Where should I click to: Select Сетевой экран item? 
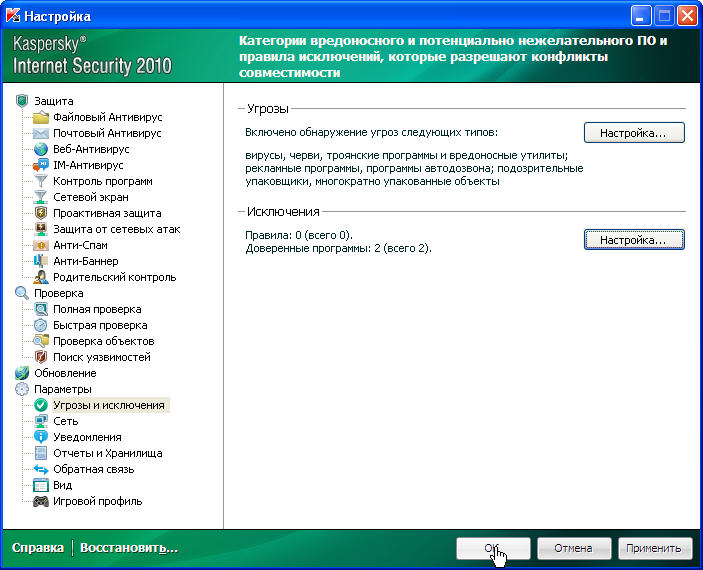91,197
